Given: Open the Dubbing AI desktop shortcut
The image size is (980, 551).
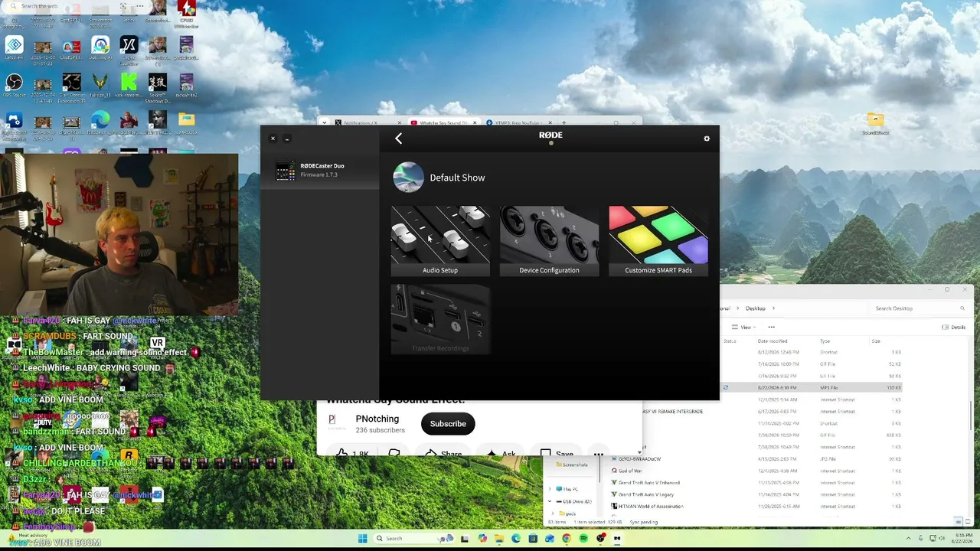Looking at the screenshot, I should 100,48.
